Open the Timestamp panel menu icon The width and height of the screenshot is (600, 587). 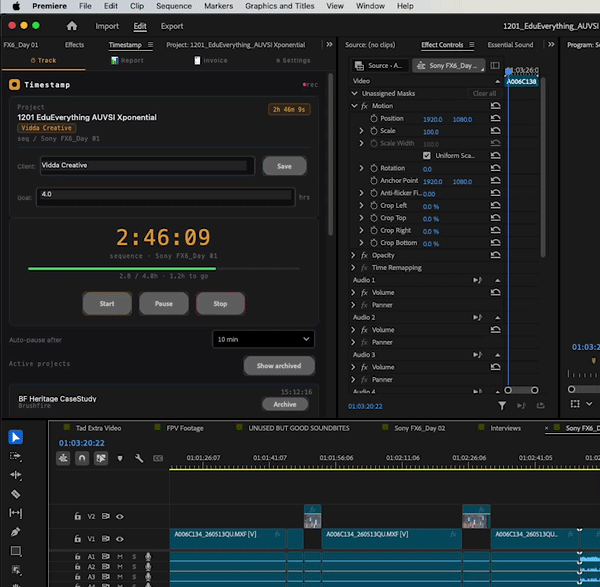150,45
